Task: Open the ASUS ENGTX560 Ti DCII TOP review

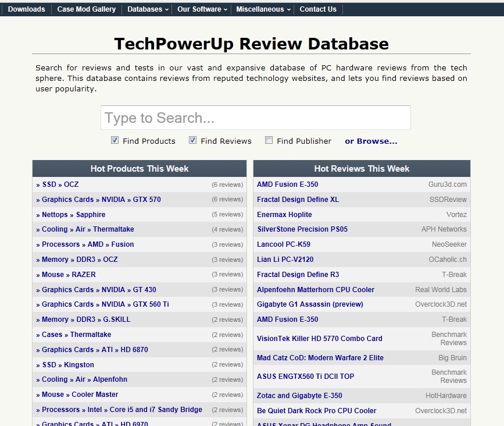Action: 306,377
